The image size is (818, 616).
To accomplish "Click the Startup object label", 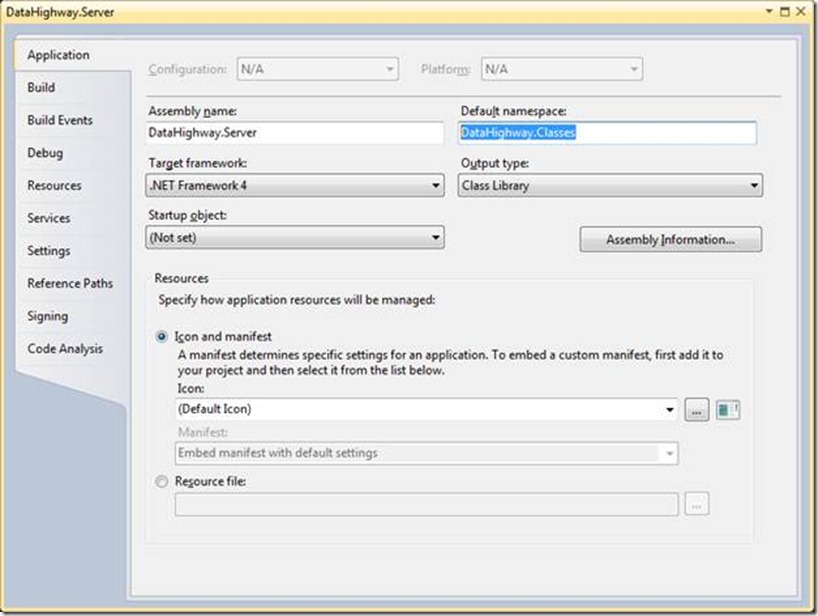I will tap(187, 215).
